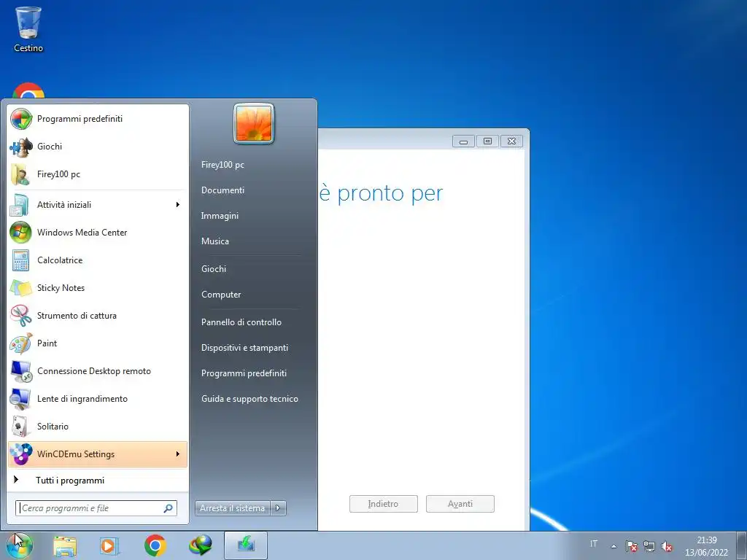Open shutdown options arrow next to Arresta
The width and height of the screenshot is (747, 560).
pos(278,508)
